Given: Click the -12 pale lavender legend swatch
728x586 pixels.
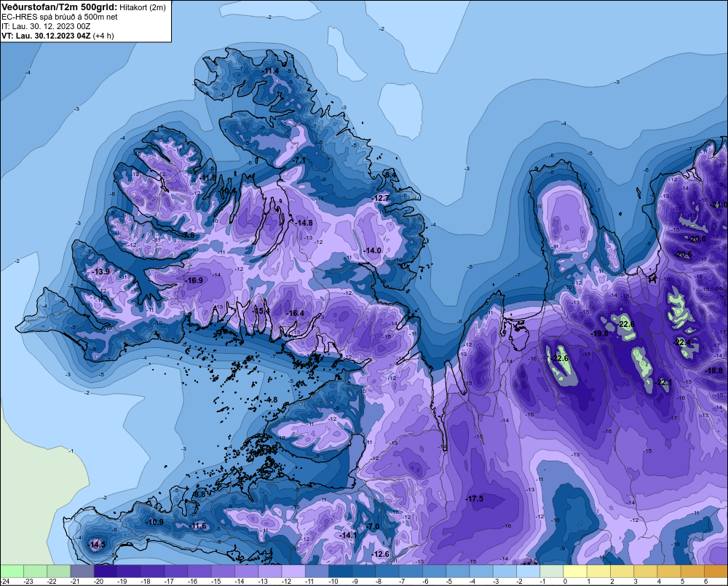Looking at the screenshot, I should 293,571.
